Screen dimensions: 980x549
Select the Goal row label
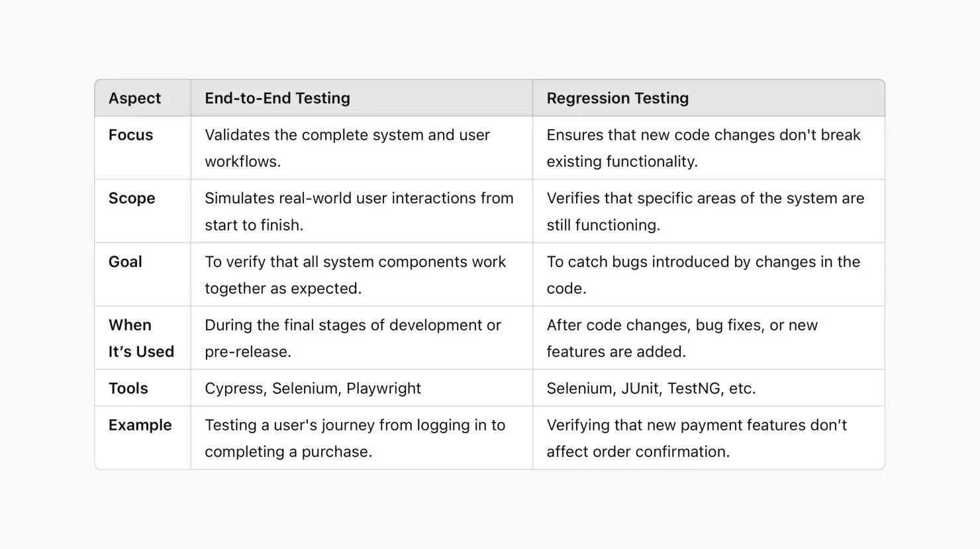click(125, 262)
